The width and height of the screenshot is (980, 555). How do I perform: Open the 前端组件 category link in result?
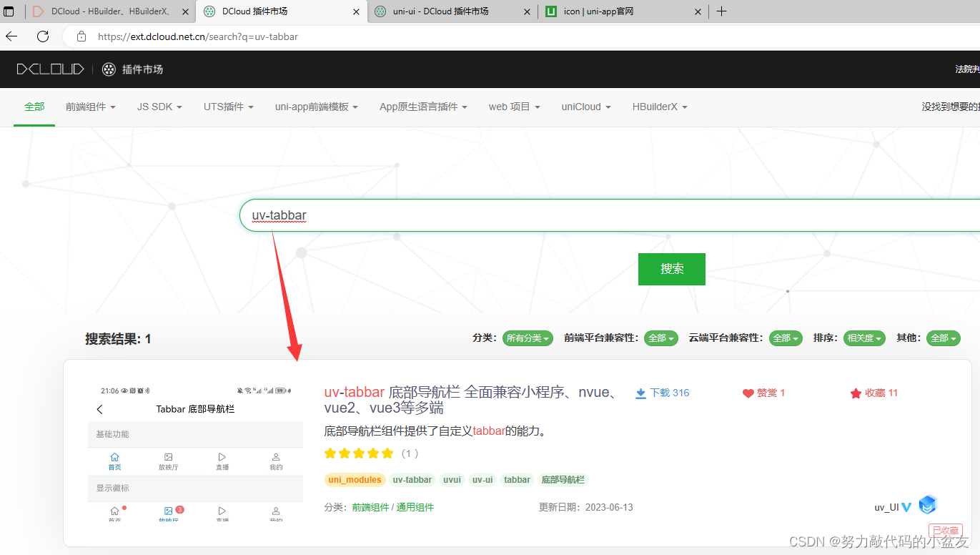coord(370,507)
